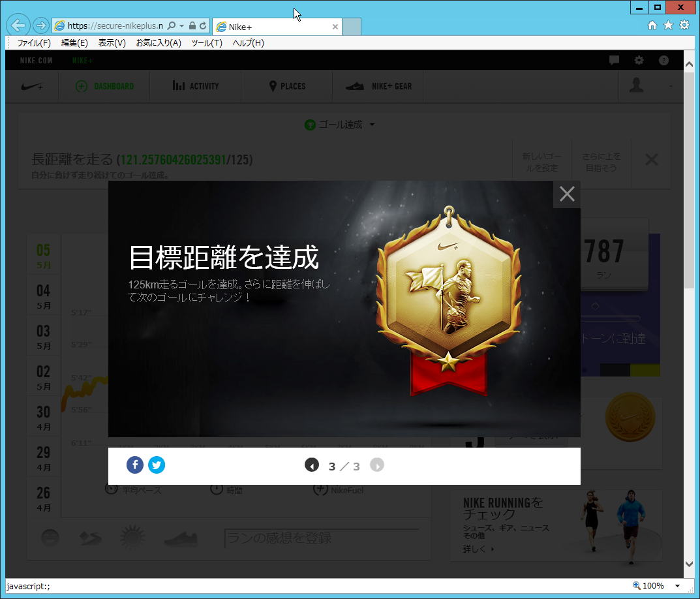
Task: Click the browser Forward button
Action: [40, 25]
